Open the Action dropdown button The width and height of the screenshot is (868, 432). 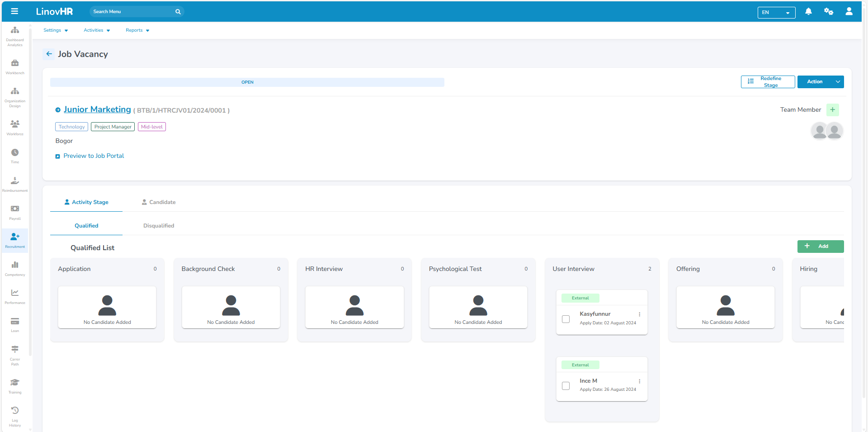tap(820, 82)
